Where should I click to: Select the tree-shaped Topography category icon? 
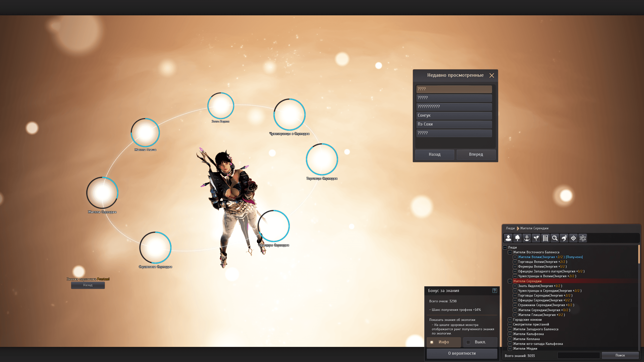[x=517, y=238]
